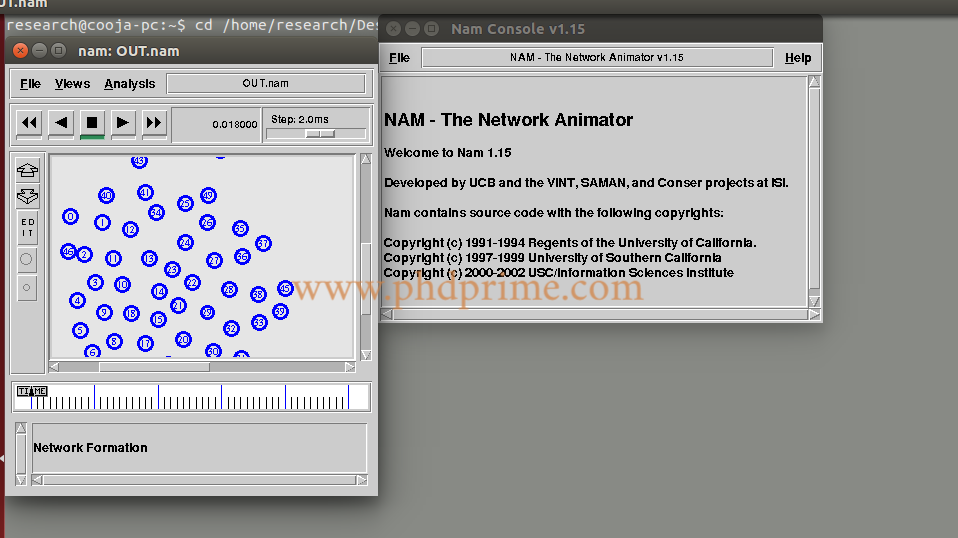The height and width of the screenshot is (538, 958).
Task: Click the TIME marker on the timeline
Action: coord(33,391)
